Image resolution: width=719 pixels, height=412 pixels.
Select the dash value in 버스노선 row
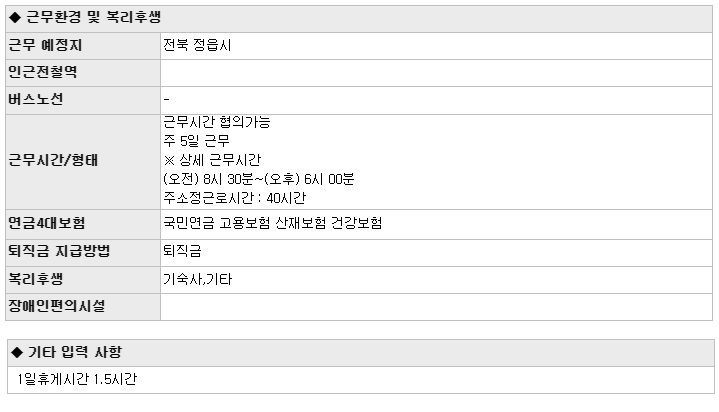[166, 99]
